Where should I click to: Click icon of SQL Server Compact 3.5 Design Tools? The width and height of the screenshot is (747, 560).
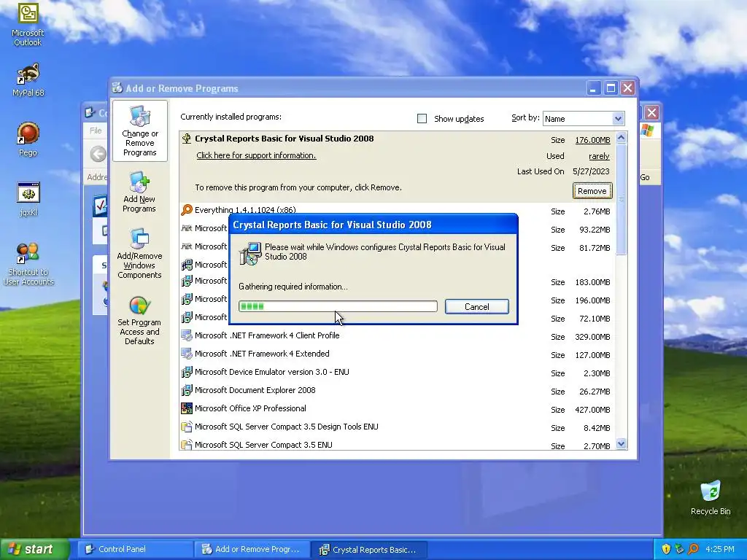point(187,427)
